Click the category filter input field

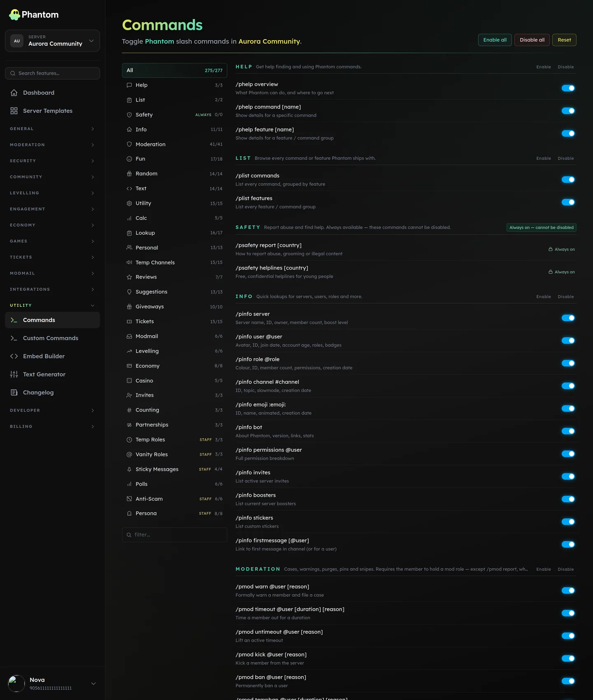(175, 535)
